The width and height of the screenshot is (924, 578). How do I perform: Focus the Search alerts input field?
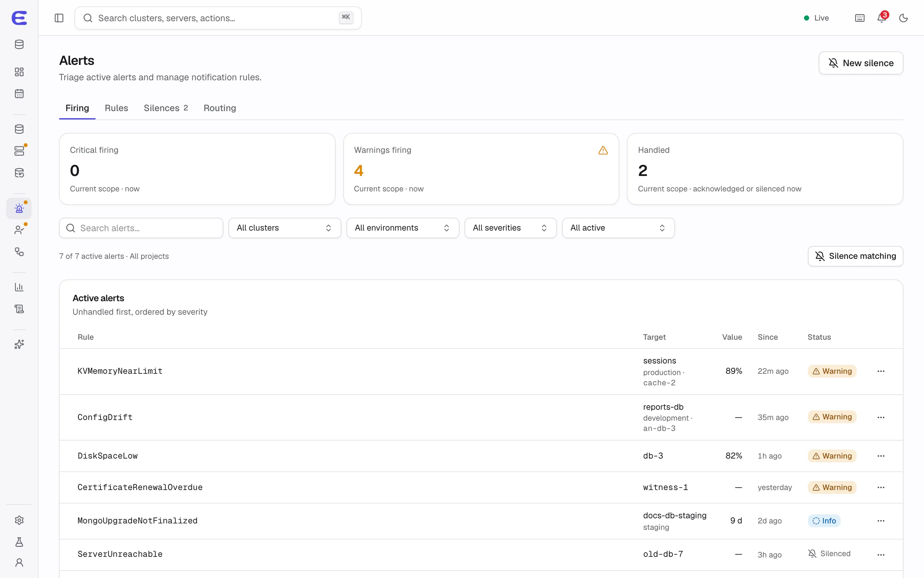coord(141,228)
